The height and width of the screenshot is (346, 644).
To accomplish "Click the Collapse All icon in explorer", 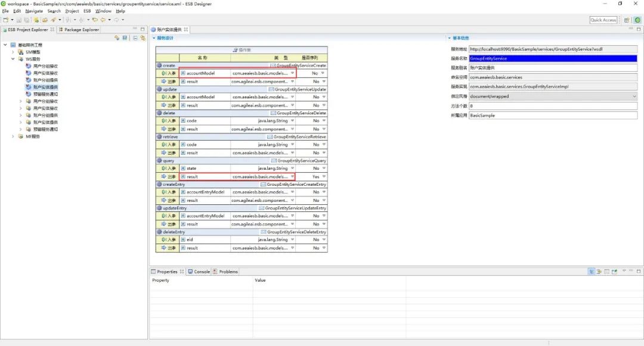I will pos(135,38).
